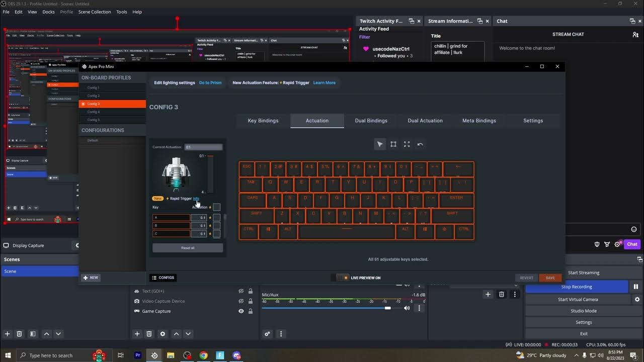Open advanced audio properties gears icon
644x362 pixels.
267,334
